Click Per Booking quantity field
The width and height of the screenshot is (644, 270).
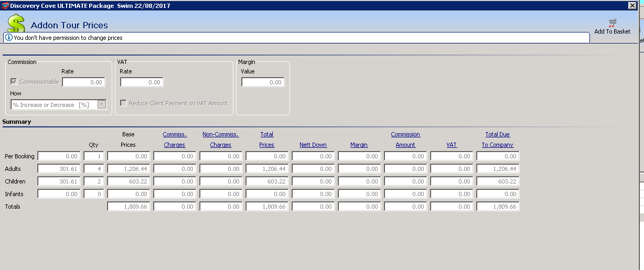[x=94, y=156]
